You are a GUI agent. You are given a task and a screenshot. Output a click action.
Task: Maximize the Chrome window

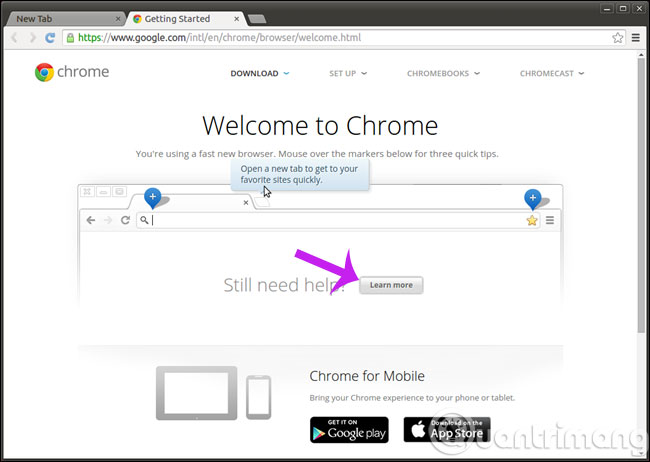623,8
